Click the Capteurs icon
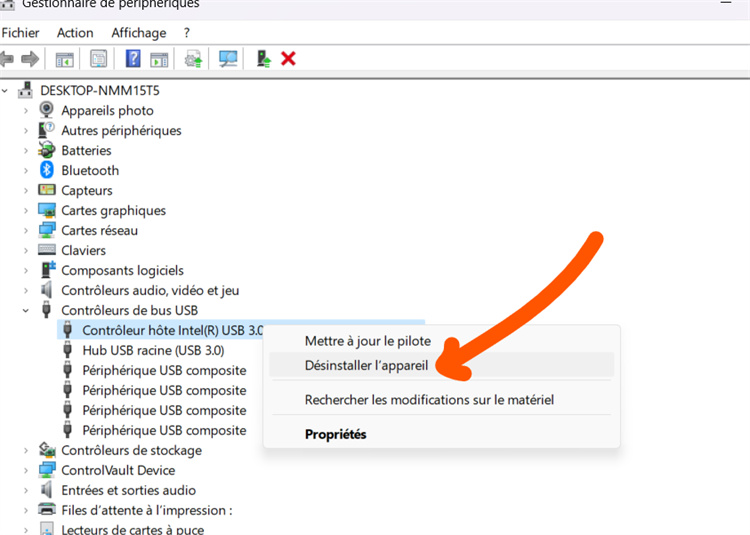This screenshot has width=750, height=535. [46, 190]
